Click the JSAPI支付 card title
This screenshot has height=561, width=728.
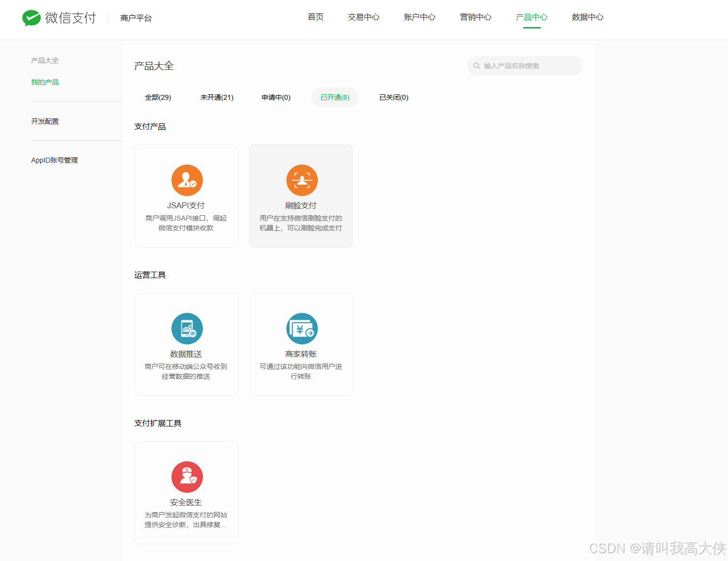click(186, 205)
